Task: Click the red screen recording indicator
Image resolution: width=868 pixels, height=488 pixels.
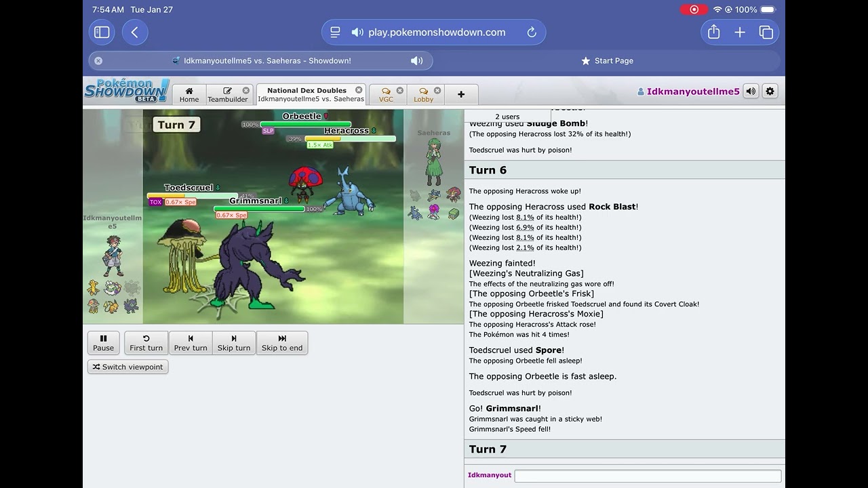Action: tap(694, 9)
